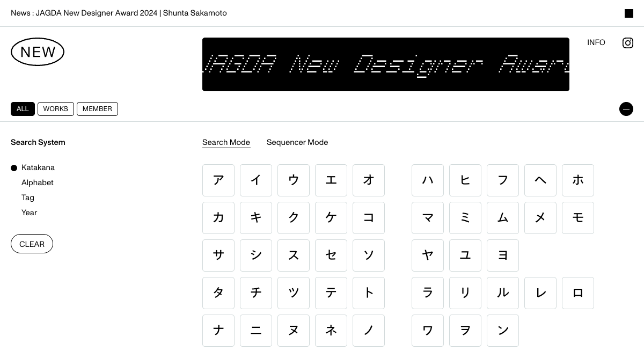The height and width of the screenshot is (358, 644).
Task: Select katakana key メ
Action: click(540, 218)
